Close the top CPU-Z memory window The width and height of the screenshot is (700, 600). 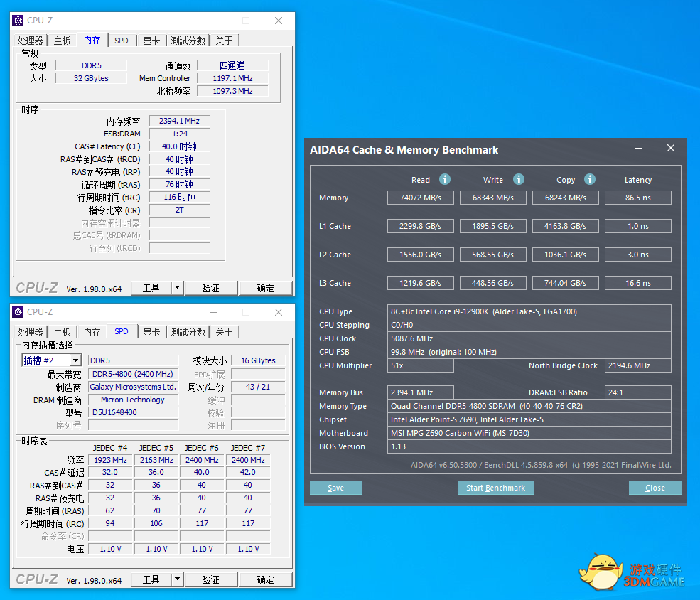tap(279, 21)
